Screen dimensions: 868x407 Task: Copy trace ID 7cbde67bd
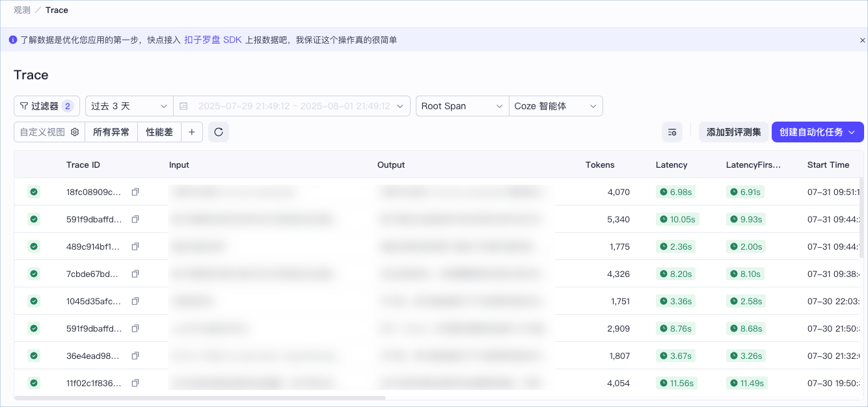tap(135, 274)
